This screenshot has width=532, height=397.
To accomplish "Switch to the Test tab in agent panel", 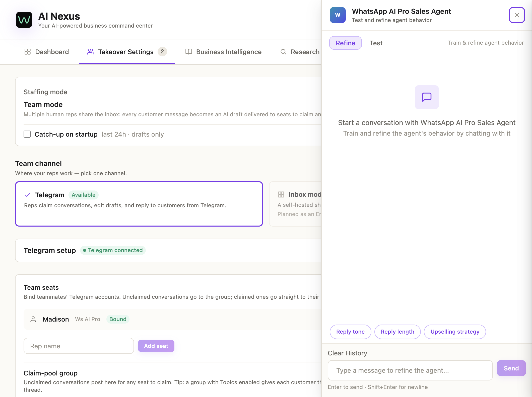I will point(376,43).
